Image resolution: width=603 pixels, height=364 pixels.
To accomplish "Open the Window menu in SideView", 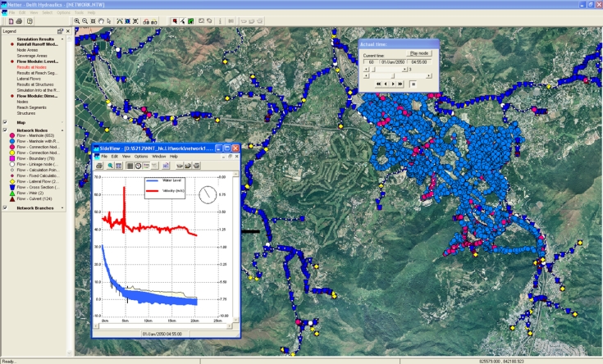I will tap(158, 156).
